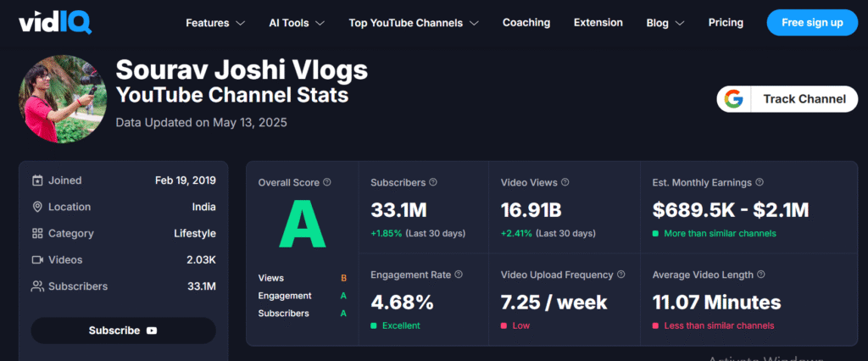Click the '11.07 Minutes' video length

[717, 303]
